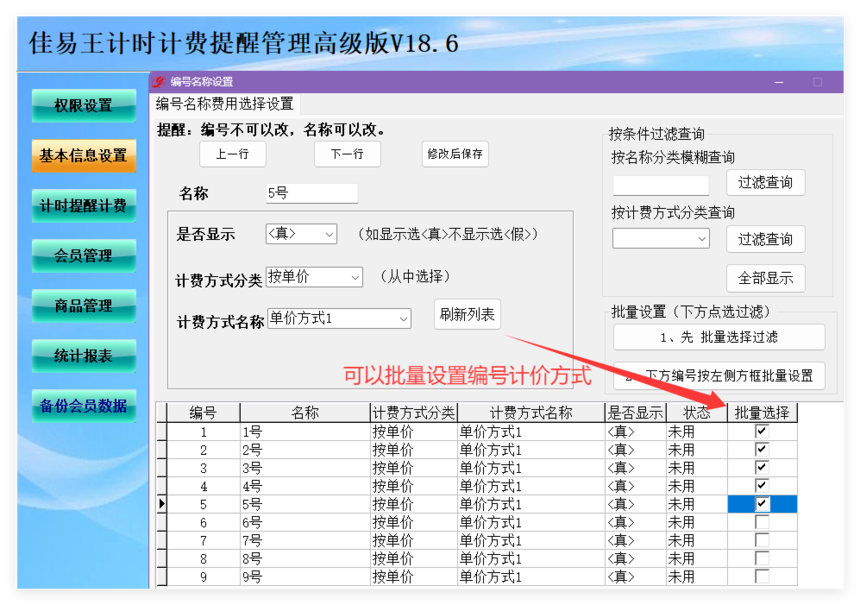The width and height of the screenshot is (860, 605).
Task: Click the 名称 input field with 5号
Action: [x=312, y=194]
